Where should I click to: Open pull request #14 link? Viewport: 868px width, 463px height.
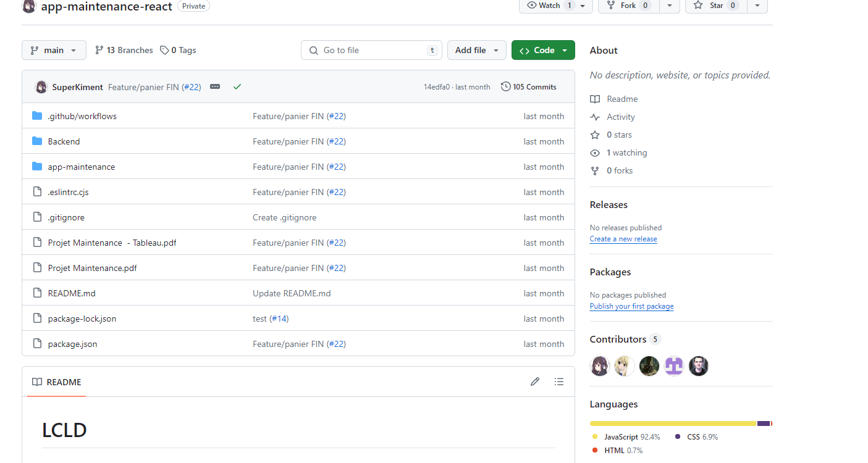pos(279,319)
